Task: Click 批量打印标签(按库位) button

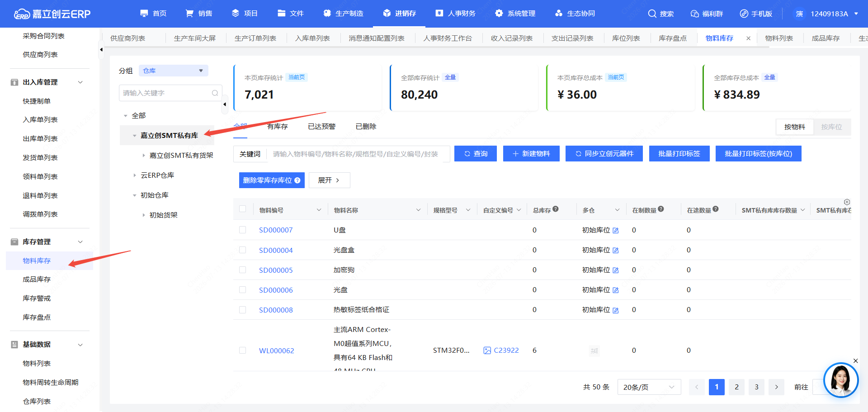Action: [x=758, y=154]
